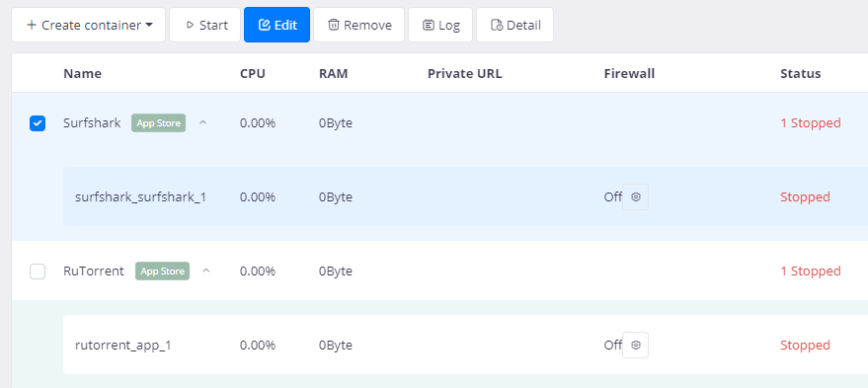
Task: Open firewall settings gear for surfshark_surfshark_1
Action: (636, 197)
